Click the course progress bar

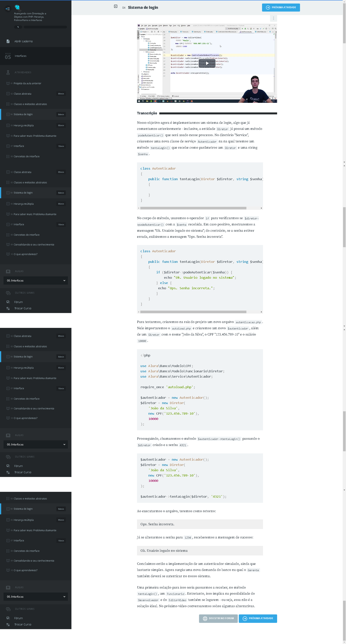(x=45, y=27)
